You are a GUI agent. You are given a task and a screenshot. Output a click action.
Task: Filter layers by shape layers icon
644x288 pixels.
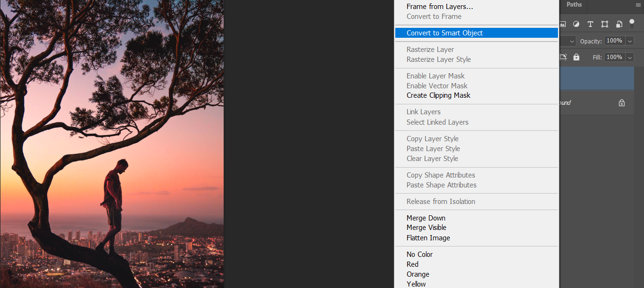pyautogui.click(x=605, y=24)
